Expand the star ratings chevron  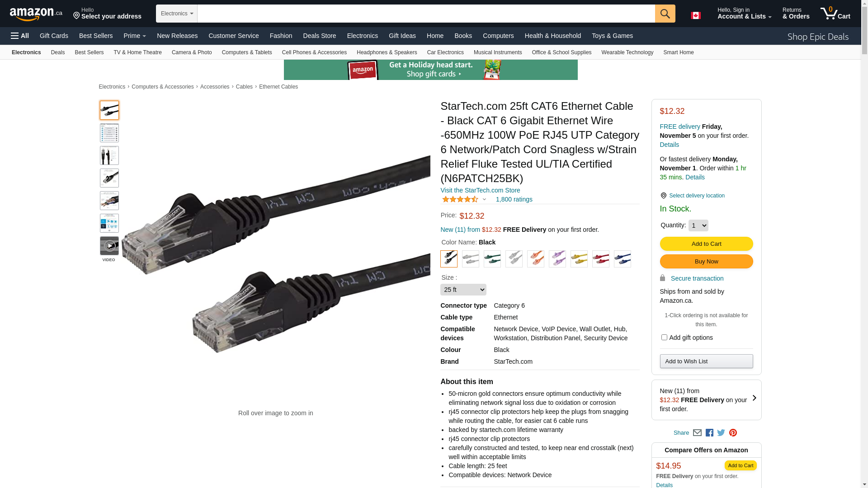click(x=484, y=199)
